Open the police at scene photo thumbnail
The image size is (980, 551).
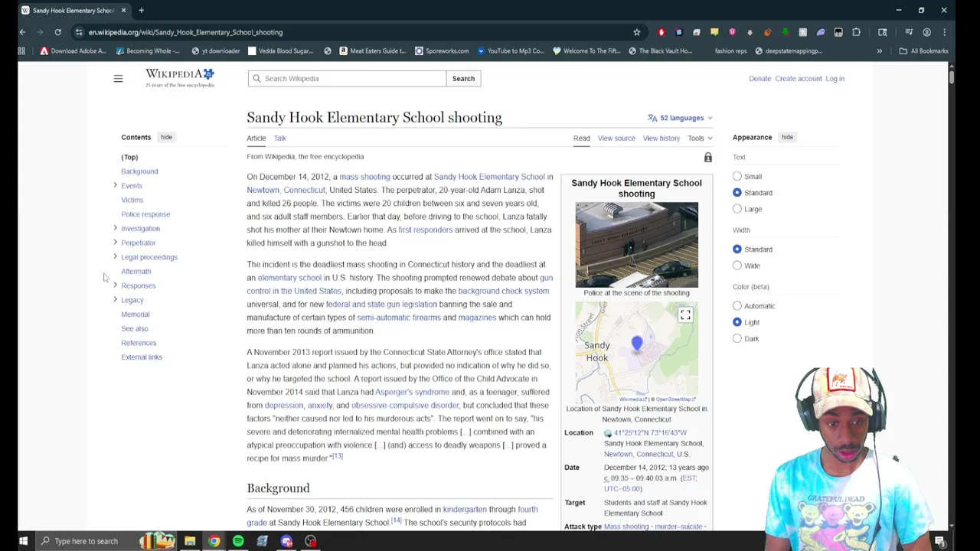636,245
